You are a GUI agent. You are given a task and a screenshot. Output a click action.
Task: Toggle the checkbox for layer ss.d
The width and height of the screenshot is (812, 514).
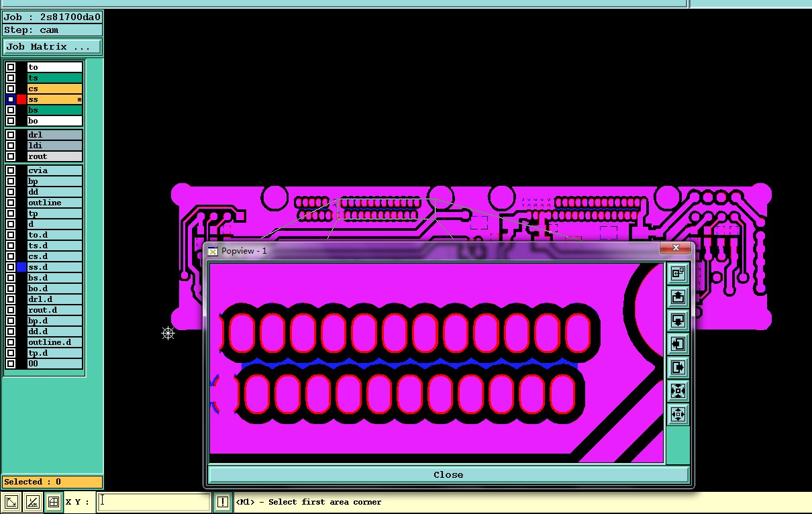point(11,267)
